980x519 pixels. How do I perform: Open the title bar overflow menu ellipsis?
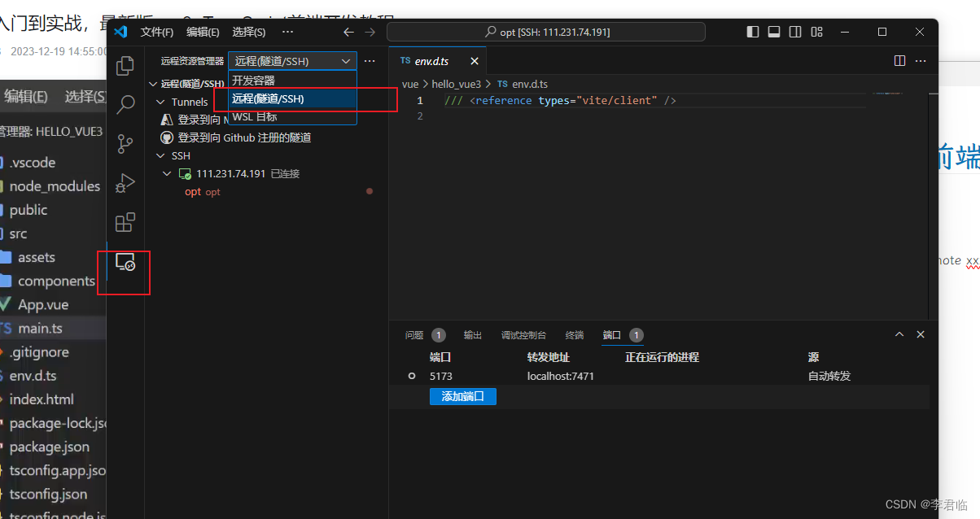point(287,32)
